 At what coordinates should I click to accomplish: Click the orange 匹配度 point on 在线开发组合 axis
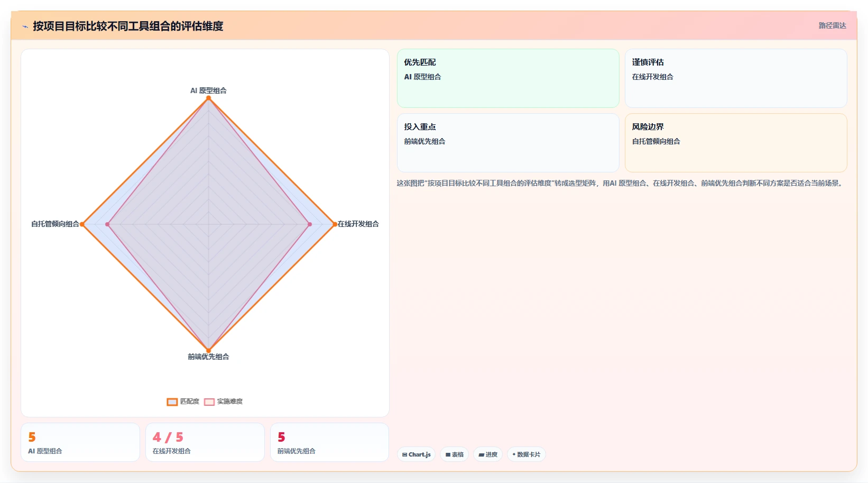click(x=335, y=224)
